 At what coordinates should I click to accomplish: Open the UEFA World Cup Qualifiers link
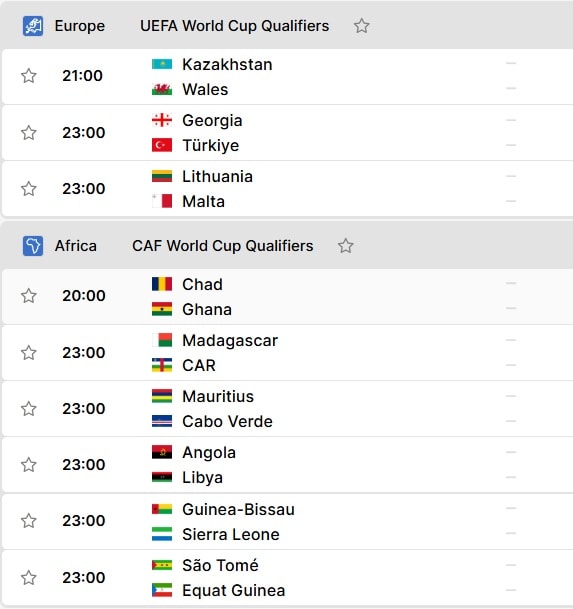(x=235, y=26)
